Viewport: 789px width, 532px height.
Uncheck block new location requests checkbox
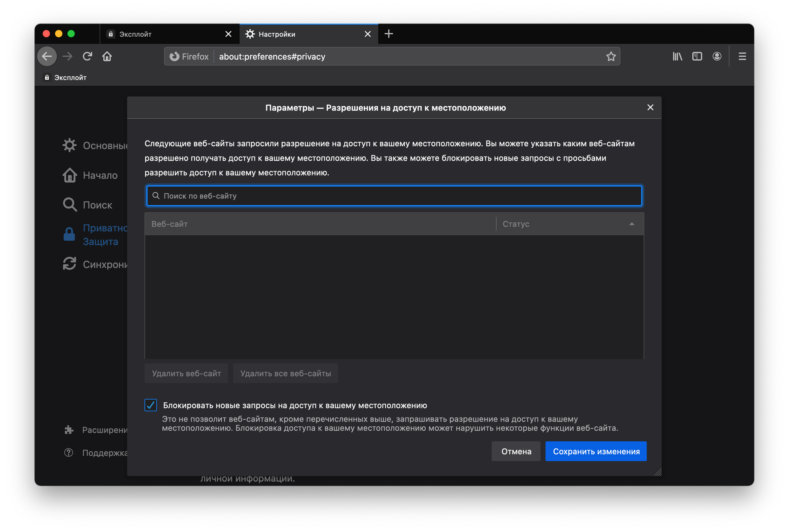point(151,405)
